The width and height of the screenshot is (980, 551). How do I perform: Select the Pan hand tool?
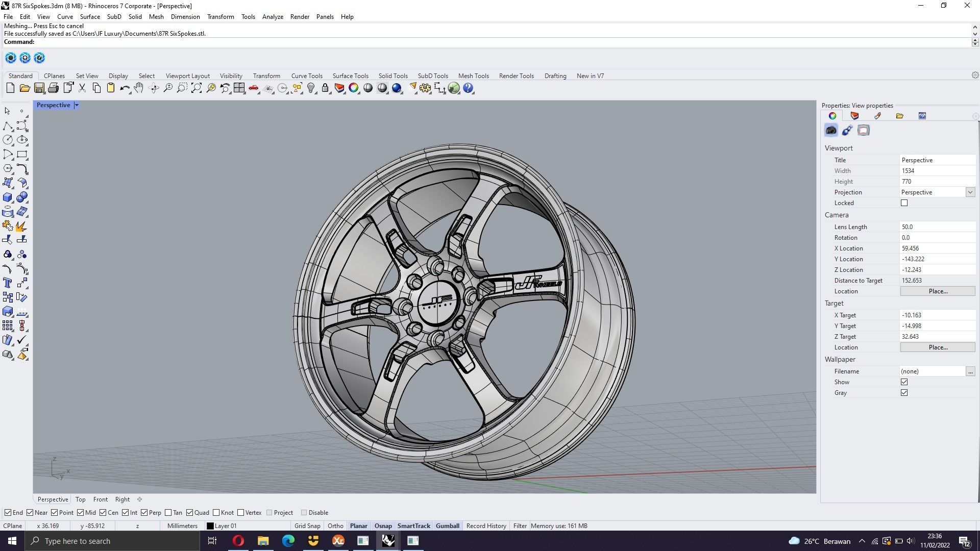point(139,88)
